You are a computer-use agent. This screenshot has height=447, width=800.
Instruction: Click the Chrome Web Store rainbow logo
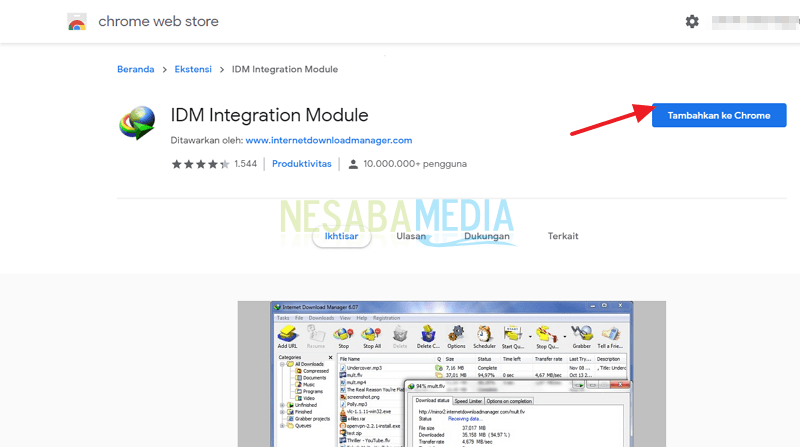click(77, 21)
